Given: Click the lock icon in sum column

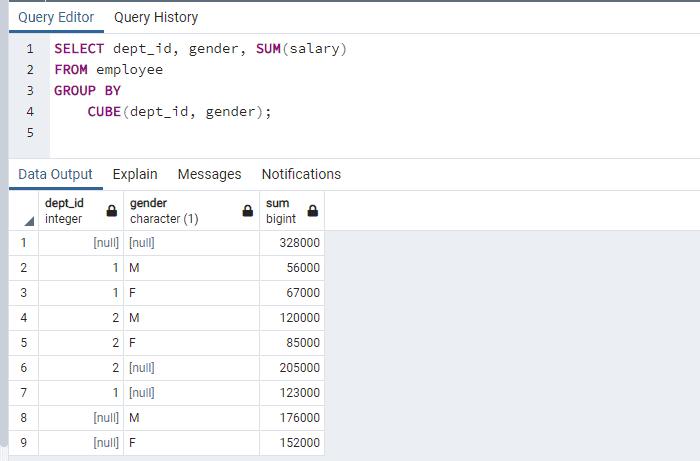Looking at the screenshot, I should [x=313, y=211].
